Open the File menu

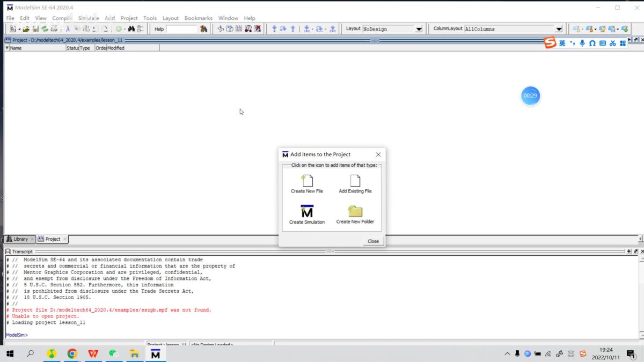pyautogui.click(x=10, y=18)
